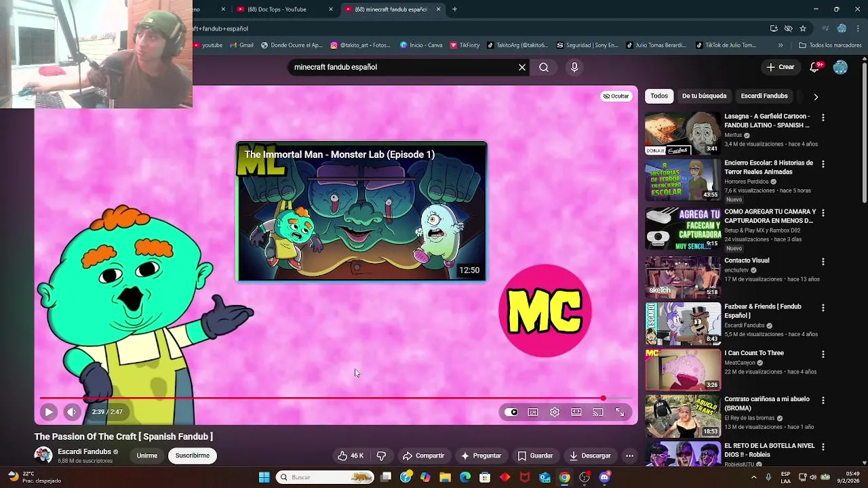Click the Compartir button

click(x=423, y=455)
